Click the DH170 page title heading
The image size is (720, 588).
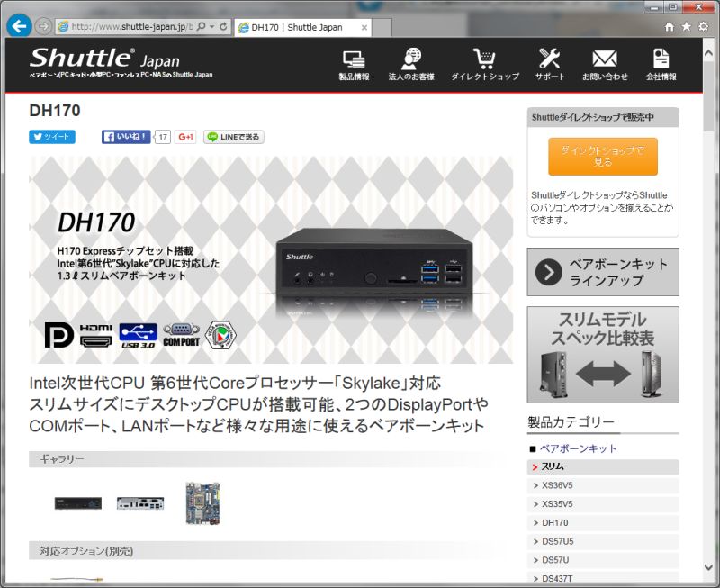(55, 111)
